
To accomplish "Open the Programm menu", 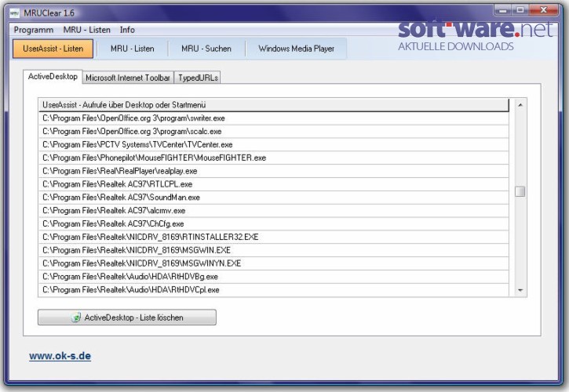I will (x=34, y=30).
